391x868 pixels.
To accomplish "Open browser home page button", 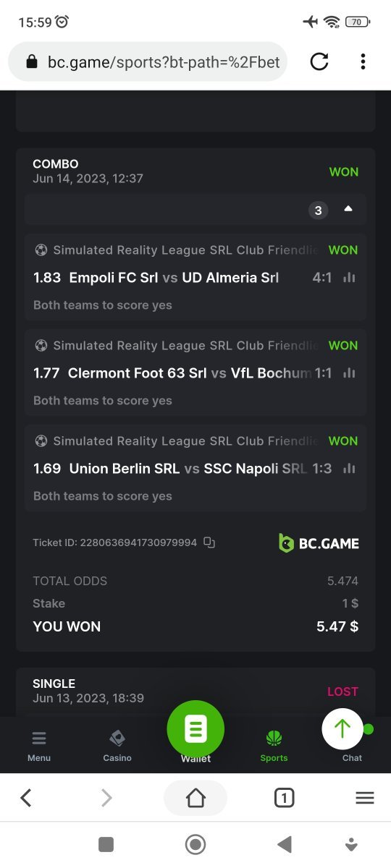I will [x=195, y=798].
